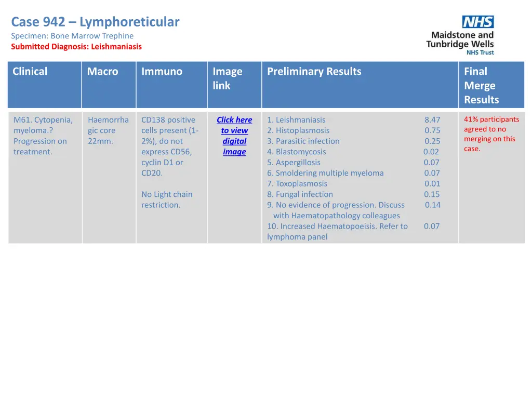Click 'No Light chain restriction.' text
The image size is (532, 399).
point(167,199)
